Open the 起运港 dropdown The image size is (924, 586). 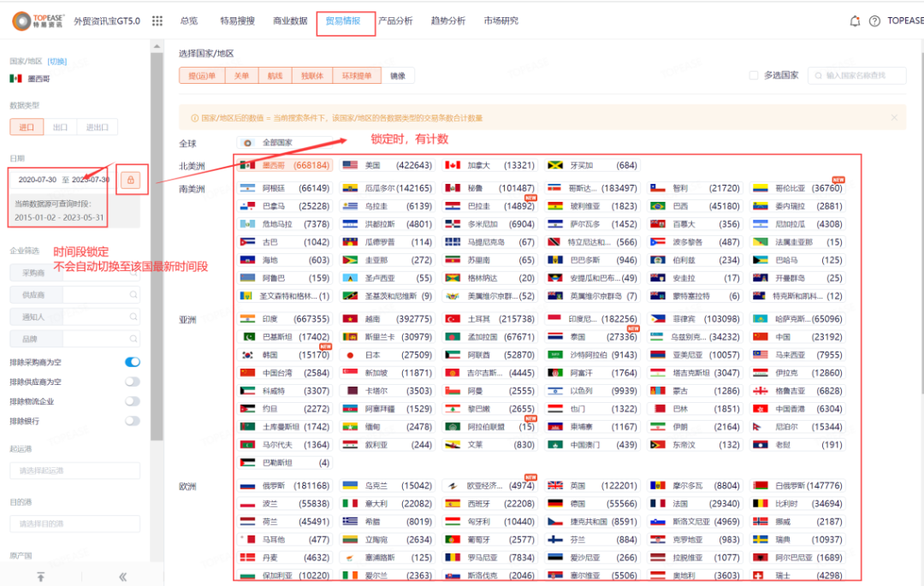tap(74, 471)
